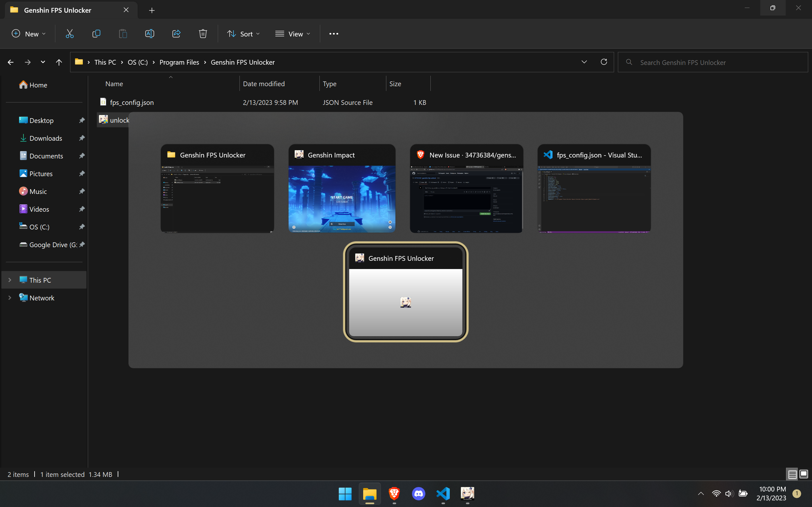Click the Paste icon in the toolbar
The image size is (812, 507).
pyautogui.click(x=123, y=34)
